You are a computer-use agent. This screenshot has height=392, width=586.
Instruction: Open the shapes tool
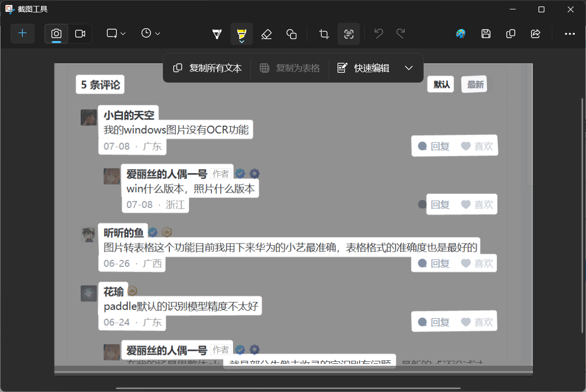pos(292,34)
